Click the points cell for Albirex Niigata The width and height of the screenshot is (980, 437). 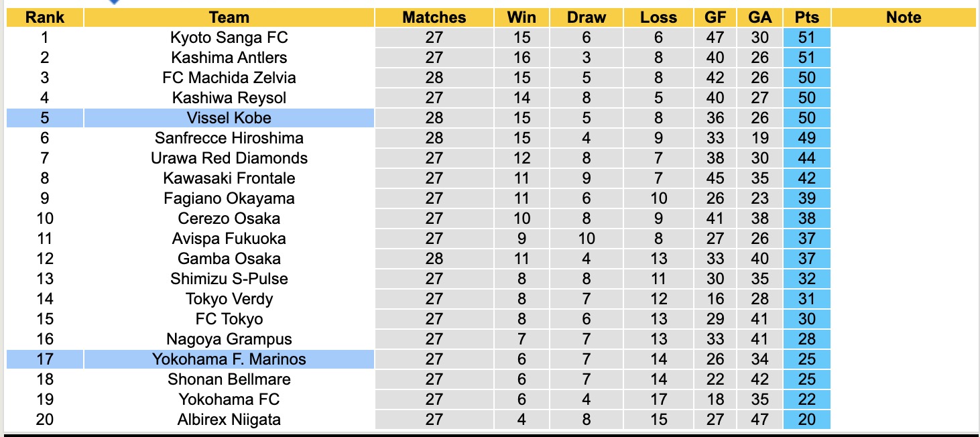pyautogui.click(x=806, y=420)
